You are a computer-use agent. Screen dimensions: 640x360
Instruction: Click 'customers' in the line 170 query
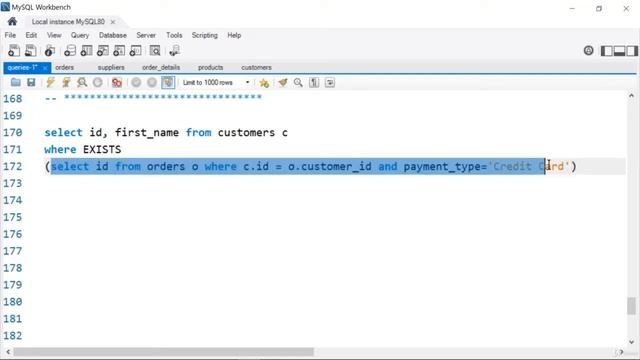(x=246, y=133)
